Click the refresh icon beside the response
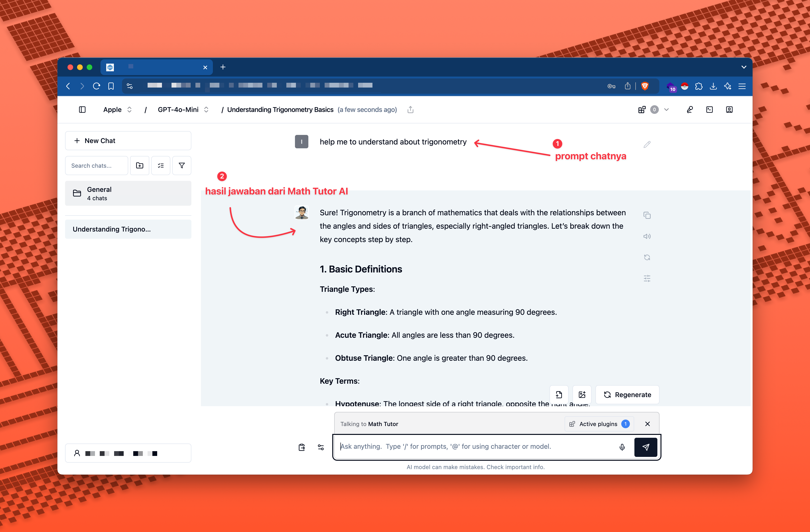The image size is (810, 532). [x=647, y=257]
